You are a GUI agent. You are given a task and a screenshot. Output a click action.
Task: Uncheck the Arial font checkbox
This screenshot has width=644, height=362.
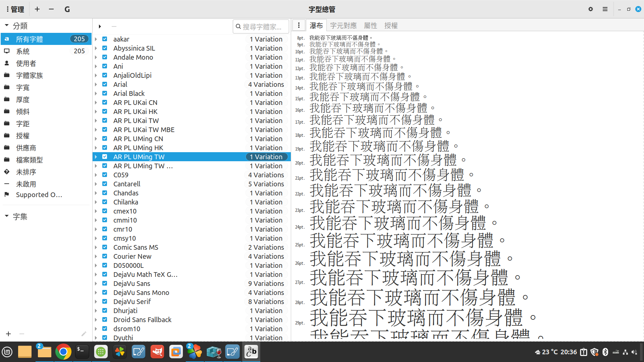click(x=105, y=84)
